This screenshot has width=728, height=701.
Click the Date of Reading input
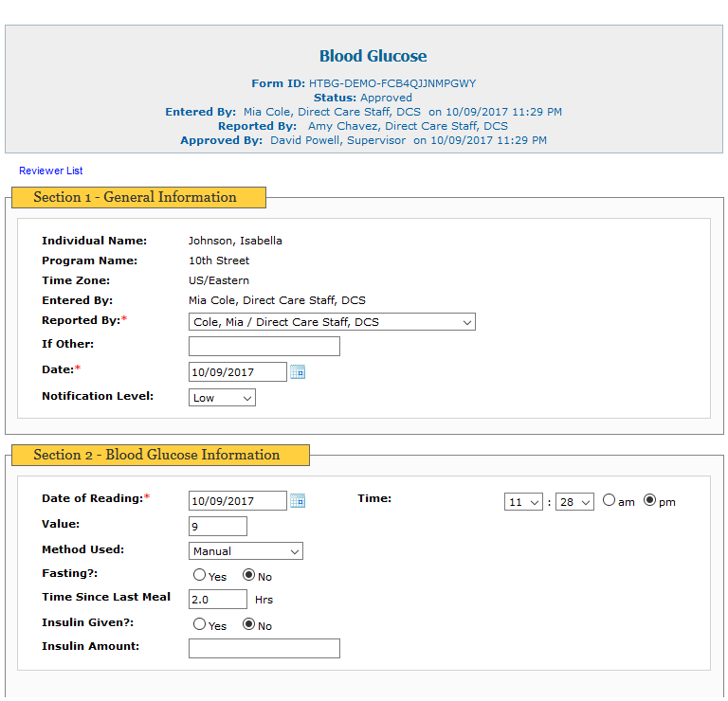click(238, 501)
